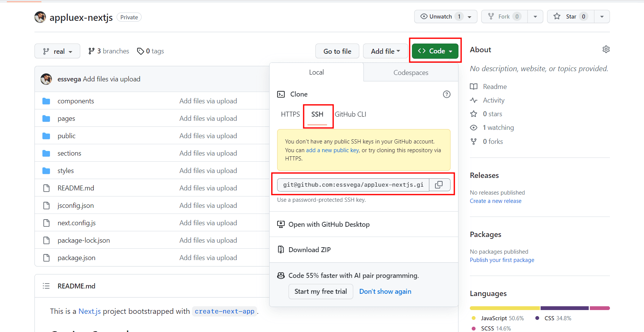Click the essvega avatar in the commit row
The image size is (644, 332).
(x=46, y=79)
